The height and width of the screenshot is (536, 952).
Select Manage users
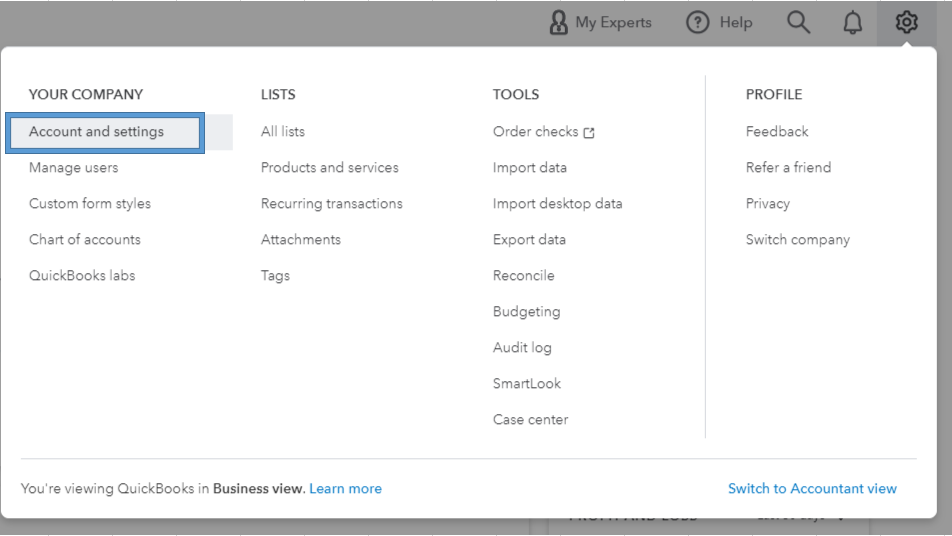73,168
